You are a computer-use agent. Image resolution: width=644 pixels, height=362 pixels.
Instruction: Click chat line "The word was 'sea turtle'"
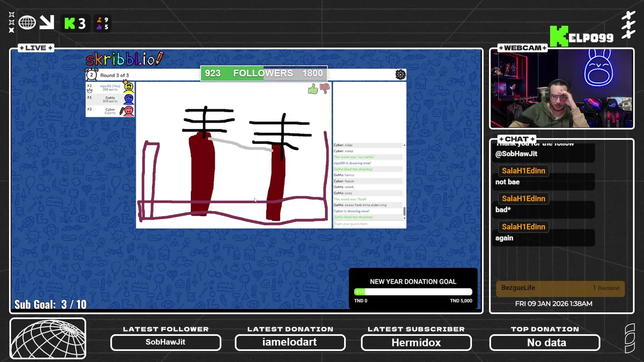(354, 157)
